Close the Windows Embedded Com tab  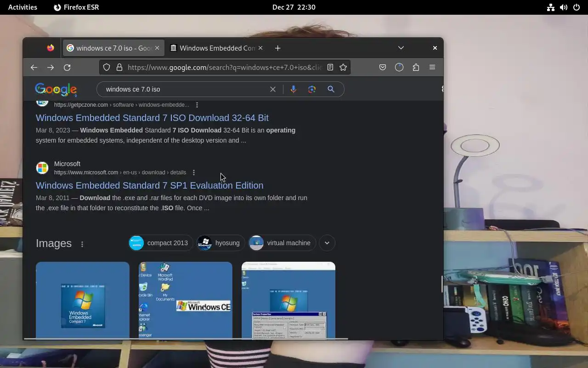(260, 48)
